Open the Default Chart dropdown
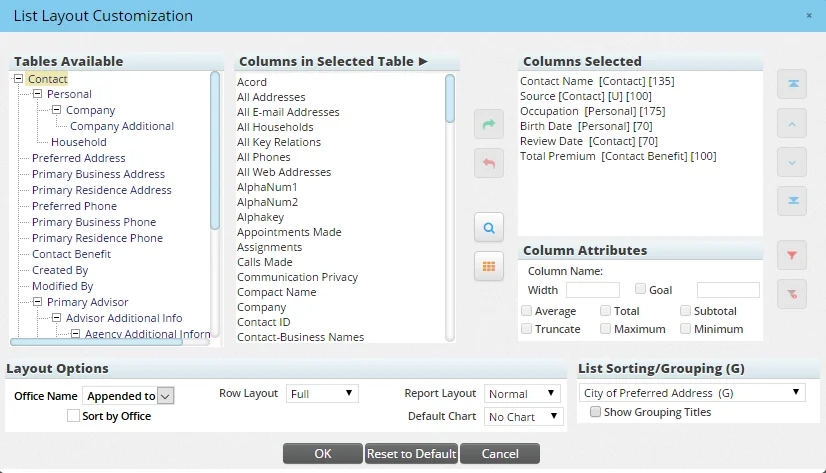The width and height of the screenshot is (826, 473). click(x=521, y=417)
